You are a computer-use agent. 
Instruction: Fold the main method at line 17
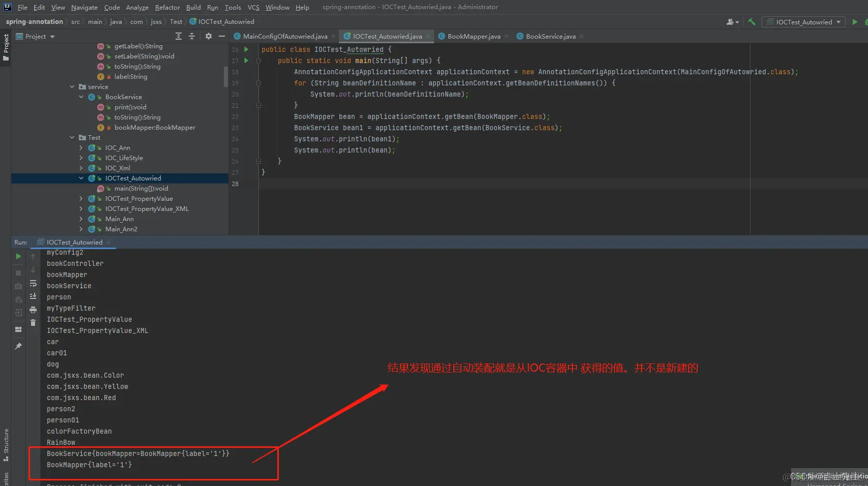258,60
